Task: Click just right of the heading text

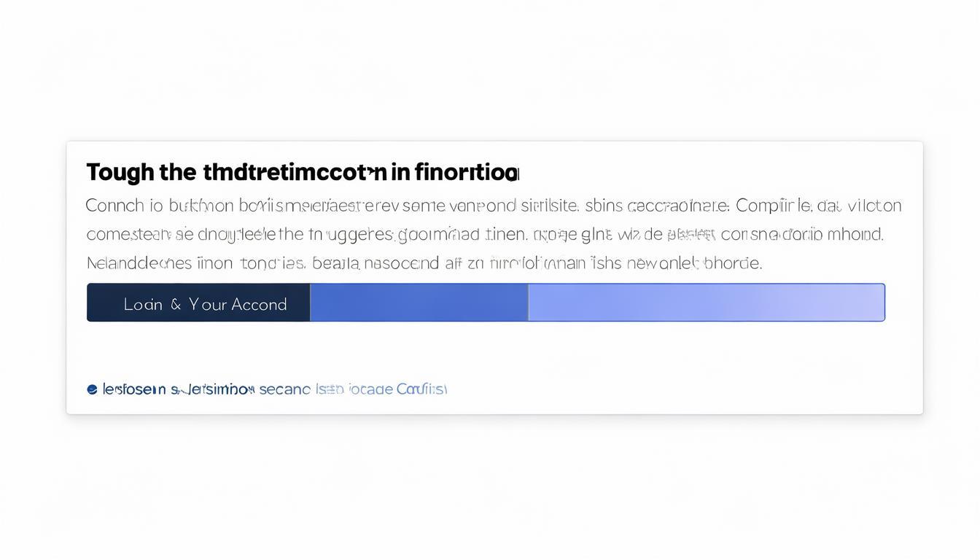Action: 554,171
